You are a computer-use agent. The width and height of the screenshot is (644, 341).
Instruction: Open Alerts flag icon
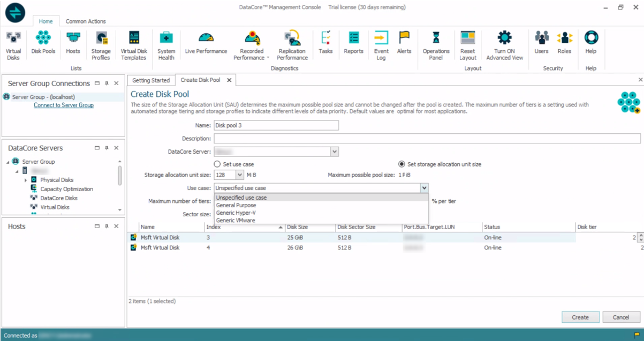coord(404,43)
